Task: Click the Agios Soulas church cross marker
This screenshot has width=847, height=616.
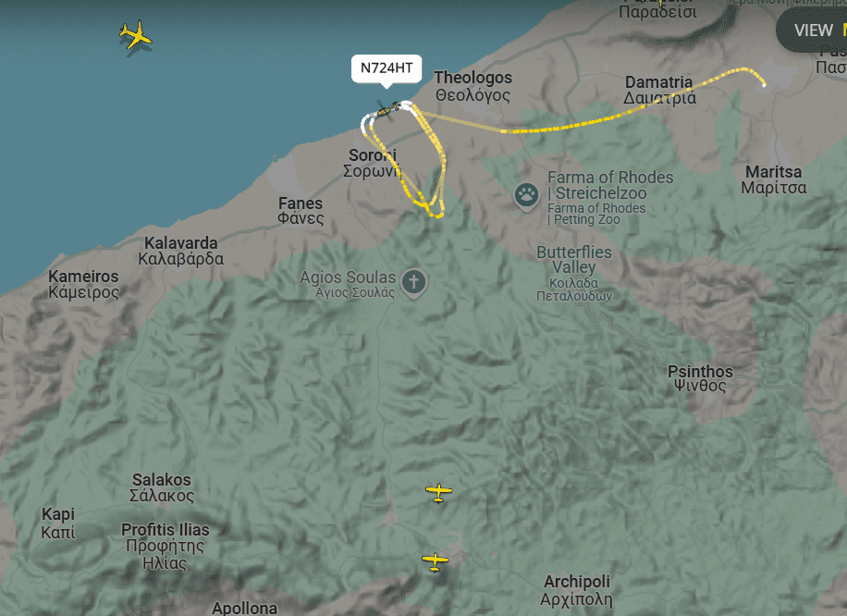Action: pyautogui.click(x=413, y=283)
